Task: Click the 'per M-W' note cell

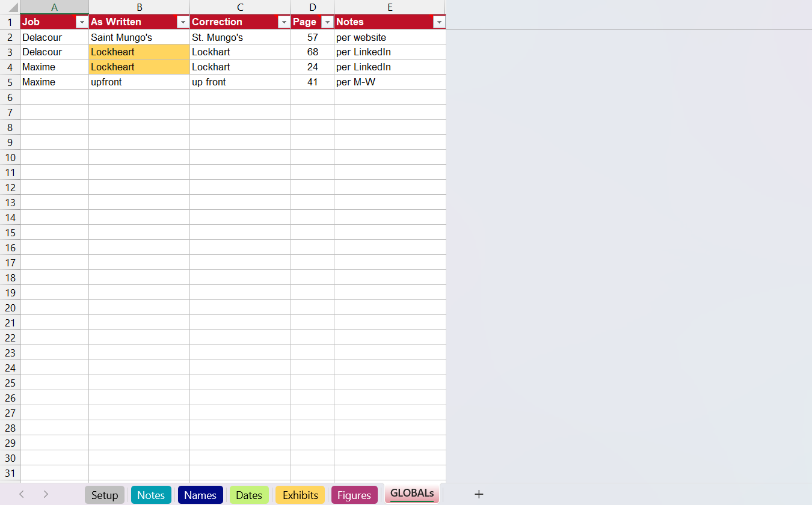Action: (x=390, y=82)
